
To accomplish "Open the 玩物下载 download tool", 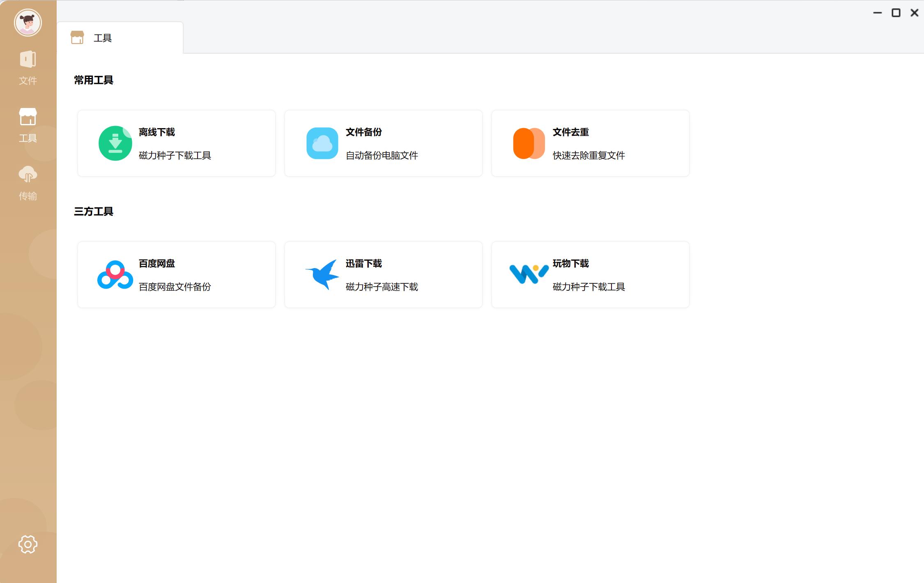I will click(x=590, y=274).
